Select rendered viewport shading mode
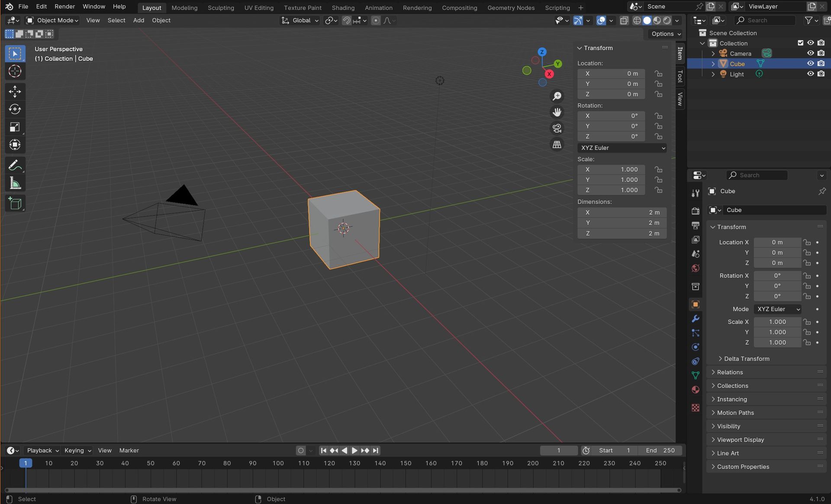This screenshot has width=831, height=504. point(667,20)
